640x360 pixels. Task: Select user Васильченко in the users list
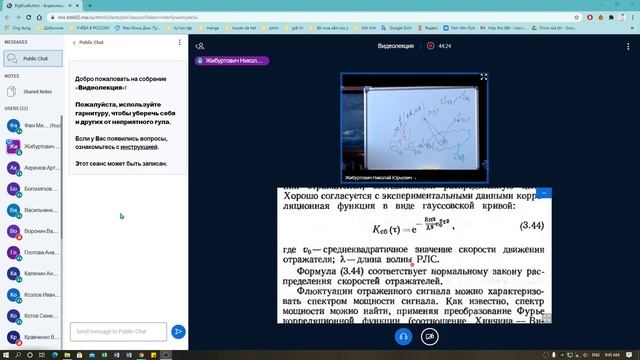point(33,210)
